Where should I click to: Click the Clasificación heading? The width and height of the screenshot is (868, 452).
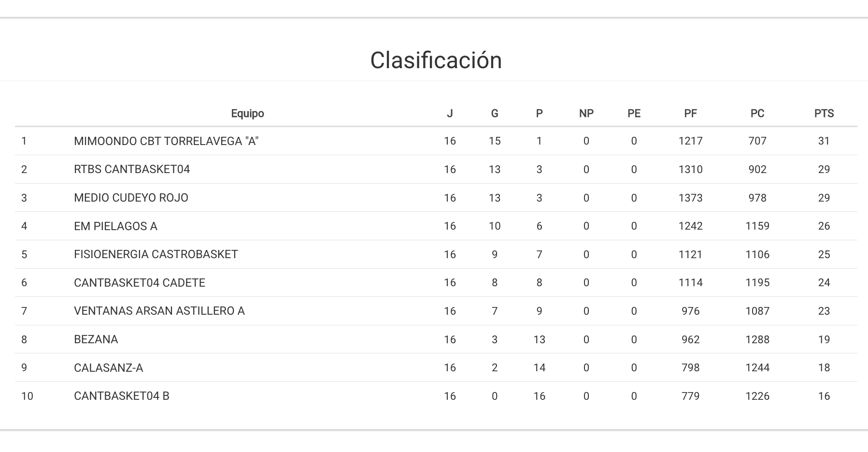[436, 60]
